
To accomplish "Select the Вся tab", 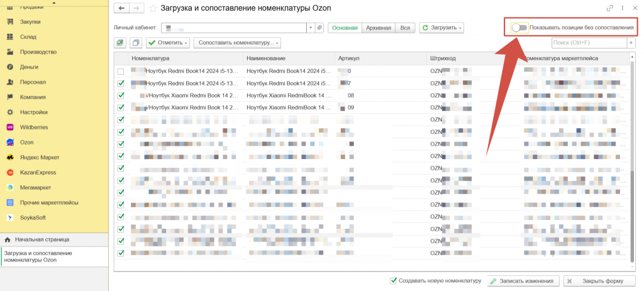I will [405, 28].
